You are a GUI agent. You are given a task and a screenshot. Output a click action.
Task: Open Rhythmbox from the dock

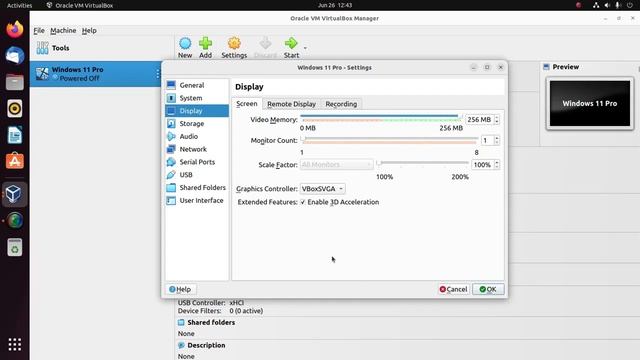[15, 109]
